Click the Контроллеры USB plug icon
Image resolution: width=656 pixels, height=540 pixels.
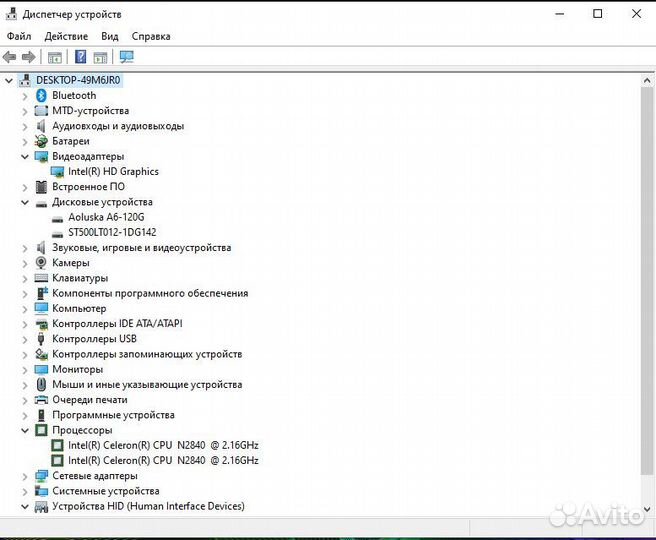click(41, 339)
